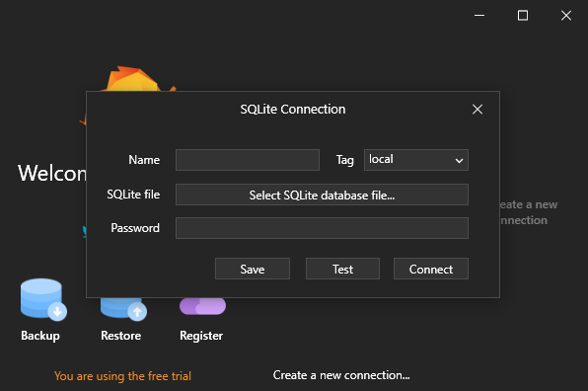Click Create a new connection link
The width and height of the screenshot is (588, 391).
tap(341, 375)
